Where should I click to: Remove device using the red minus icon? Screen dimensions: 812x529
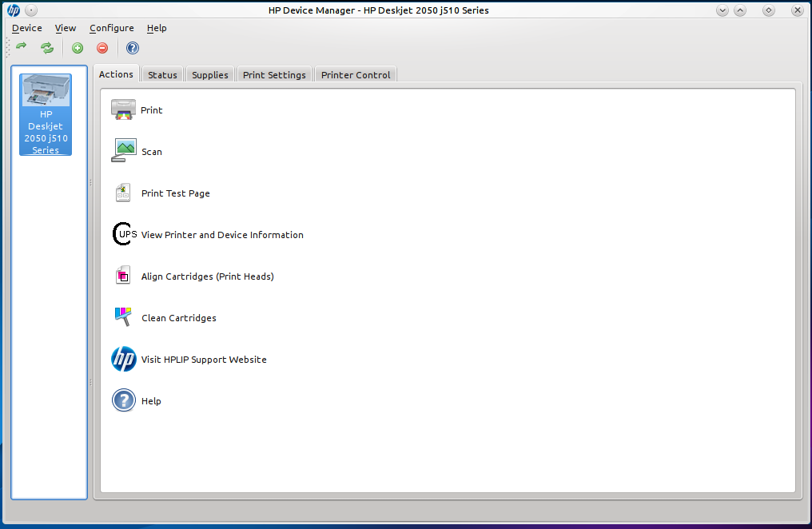click(102, 48)
